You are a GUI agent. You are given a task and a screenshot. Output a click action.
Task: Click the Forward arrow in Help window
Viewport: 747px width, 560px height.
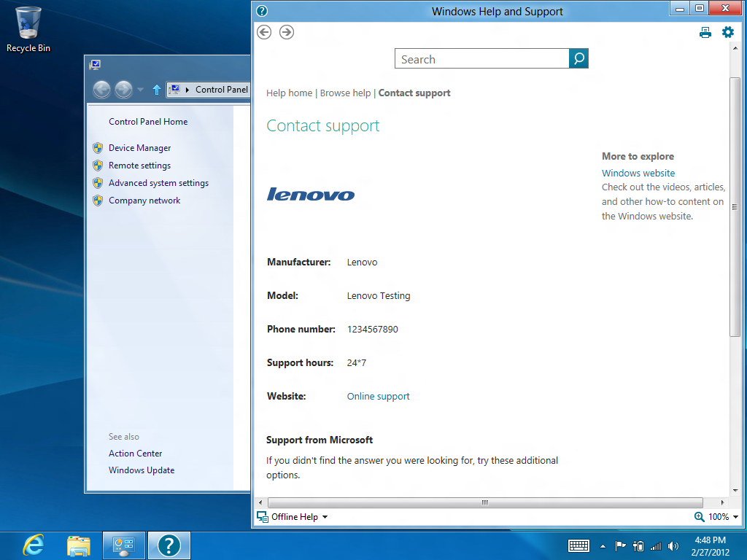click(287, 32)
